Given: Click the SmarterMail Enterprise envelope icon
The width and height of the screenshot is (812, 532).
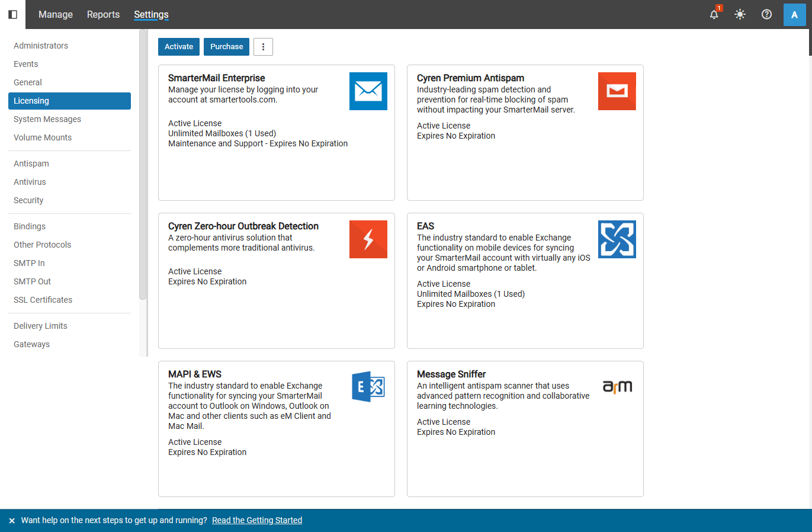Looking at the screenshot, I should pyautogui.click(x=368, y=91).
